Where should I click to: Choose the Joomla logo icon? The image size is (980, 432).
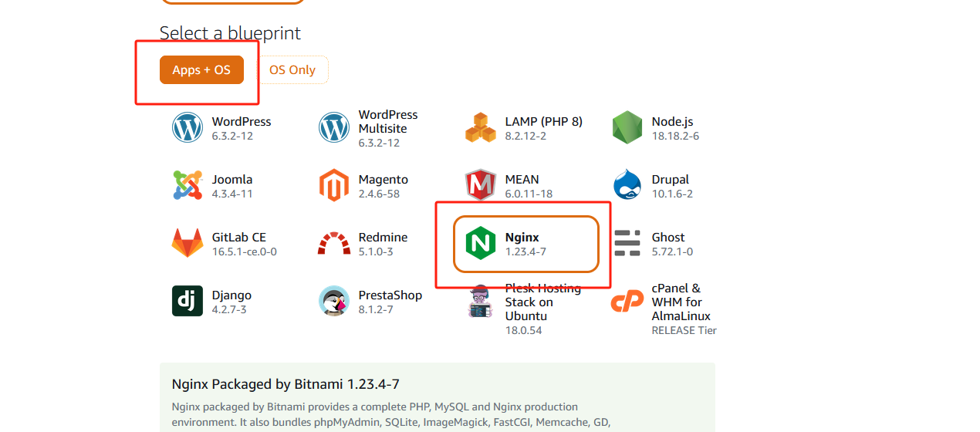coord(188,186)
